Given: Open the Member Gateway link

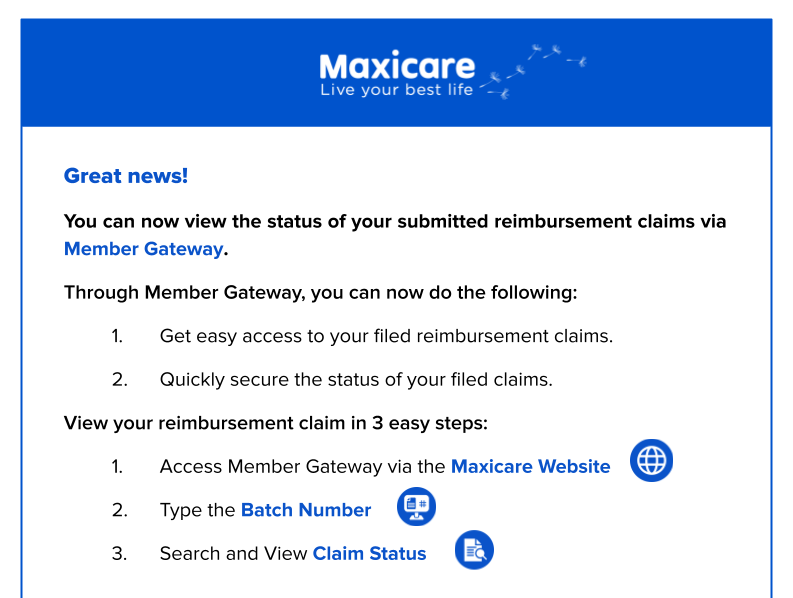Looking at the screenshot, I should [x=144, y=249].
